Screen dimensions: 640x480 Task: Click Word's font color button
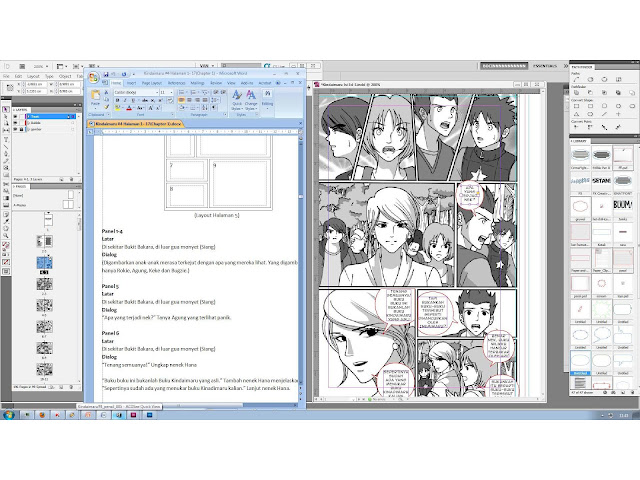[129, 108]
